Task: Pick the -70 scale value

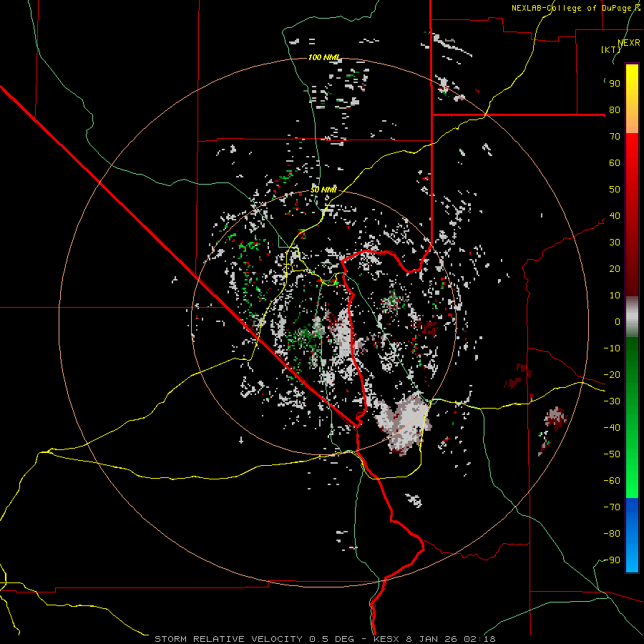Action: pos(612,507)
